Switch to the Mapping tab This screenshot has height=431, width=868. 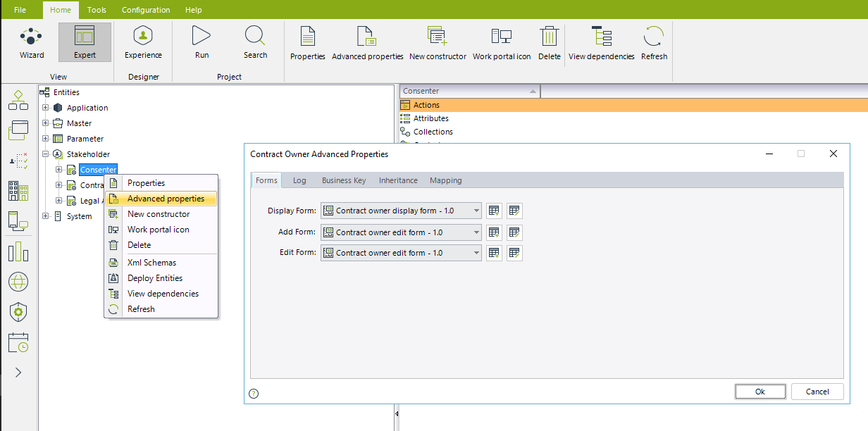(446, 180)
